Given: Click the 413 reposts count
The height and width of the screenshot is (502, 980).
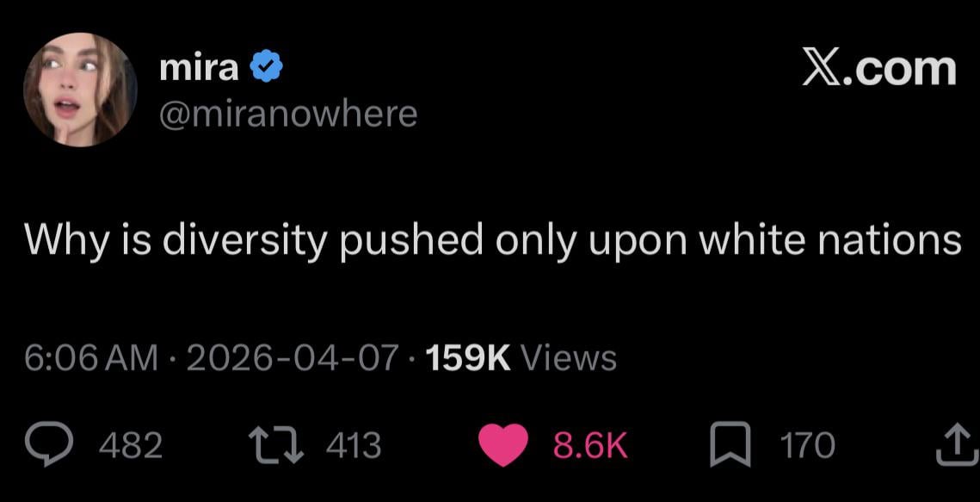Looking at the screenshot, I should (x=354, y=445).
